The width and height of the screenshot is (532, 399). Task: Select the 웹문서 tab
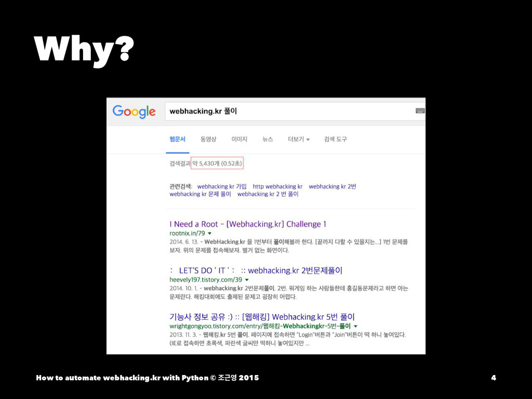coord(178,139)
